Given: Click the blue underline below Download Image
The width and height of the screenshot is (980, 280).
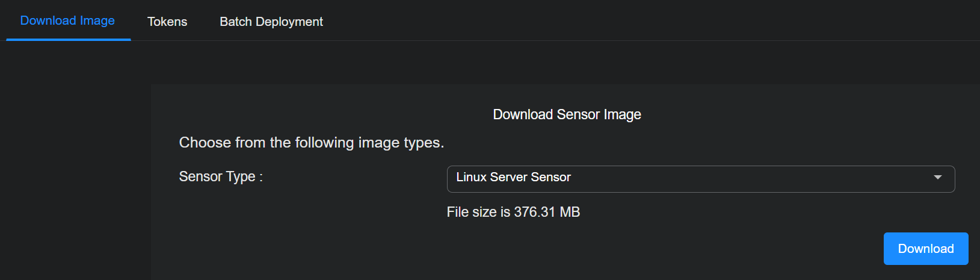Looking at the screenshot, I should tap(69, 39).
